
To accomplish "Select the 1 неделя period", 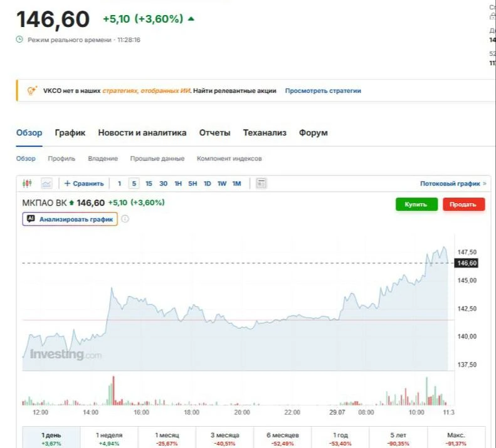I will coord(109,437).
